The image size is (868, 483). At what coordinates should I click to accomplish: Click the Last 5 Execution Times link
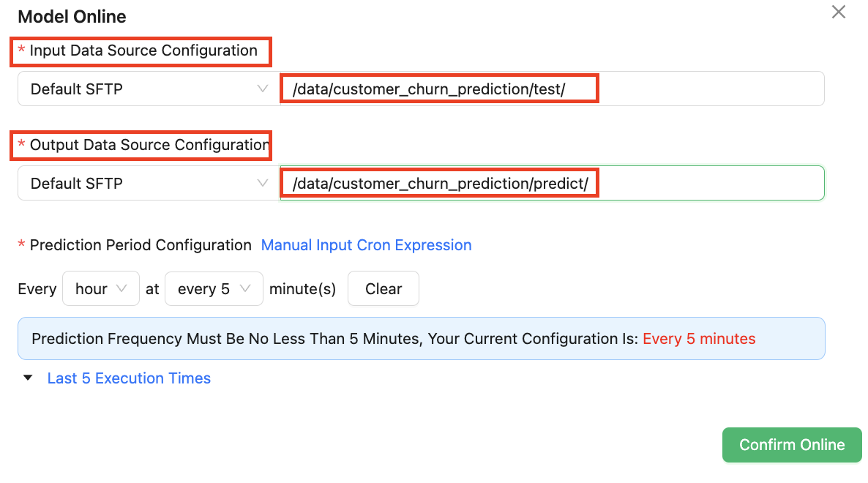click(129, 378)
